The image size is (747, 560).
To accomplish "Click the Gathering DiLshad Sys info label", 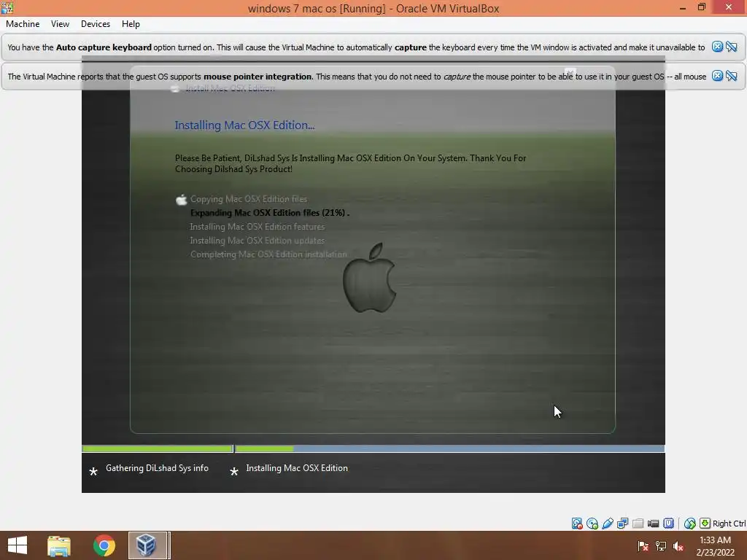I will (158, 468).
